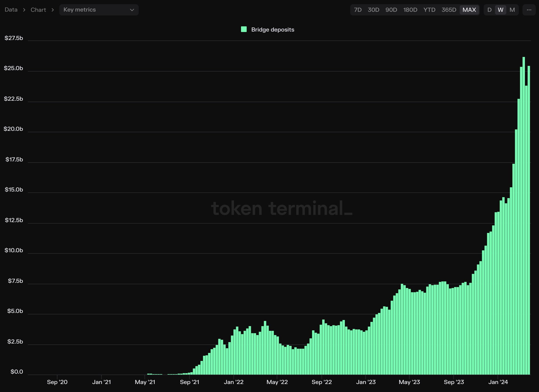The height and width of the screenshot is (392, 539).
Task: Switch to 365D range
Action: 449,10
